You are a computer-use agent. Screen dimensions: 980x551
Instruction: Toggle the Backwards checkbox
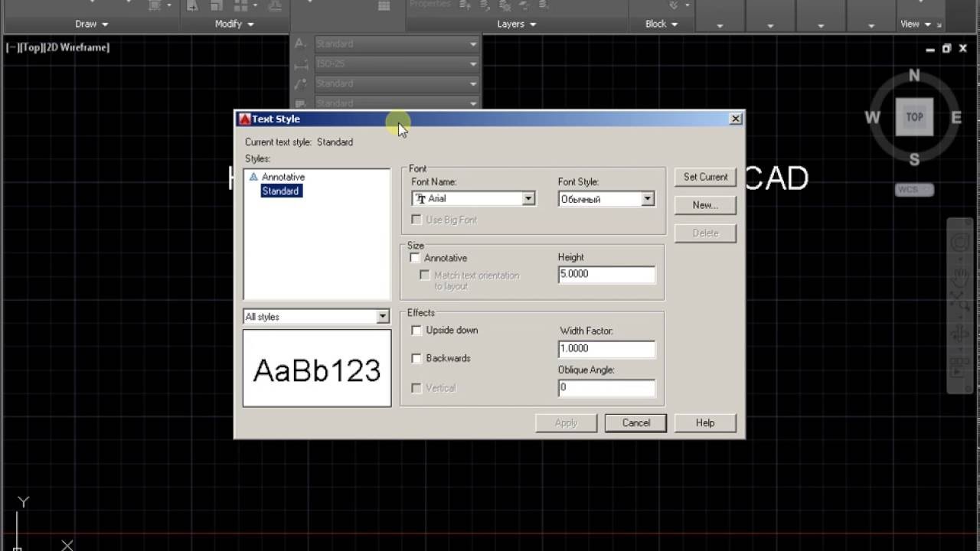pyautogui.click(x=416, y=358)
